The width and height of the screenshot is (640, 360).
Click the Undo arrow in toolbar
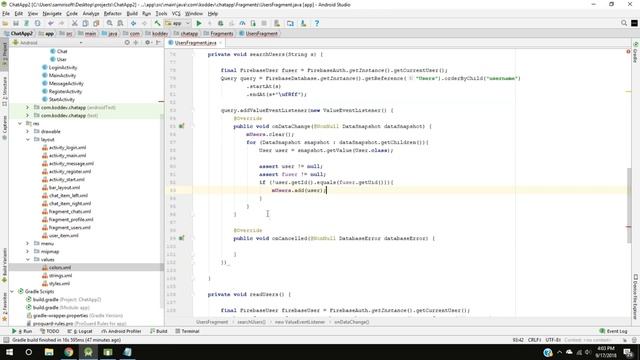pos(51,23)
